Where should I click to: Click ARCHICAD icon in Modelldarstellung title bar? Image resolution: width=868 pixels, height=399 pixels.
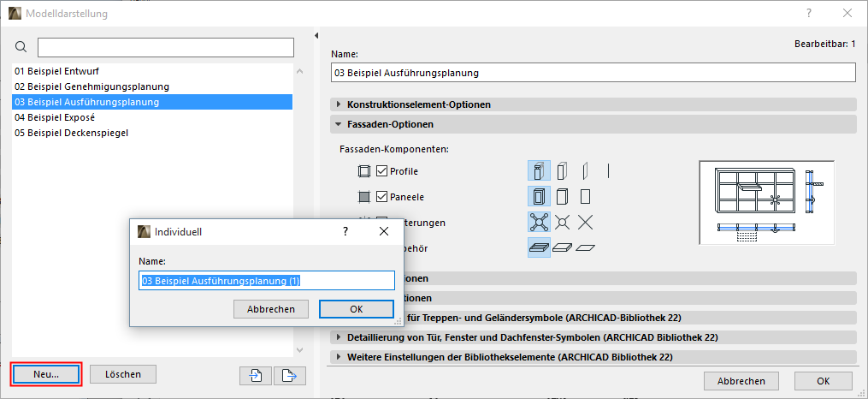click(15, 14)
